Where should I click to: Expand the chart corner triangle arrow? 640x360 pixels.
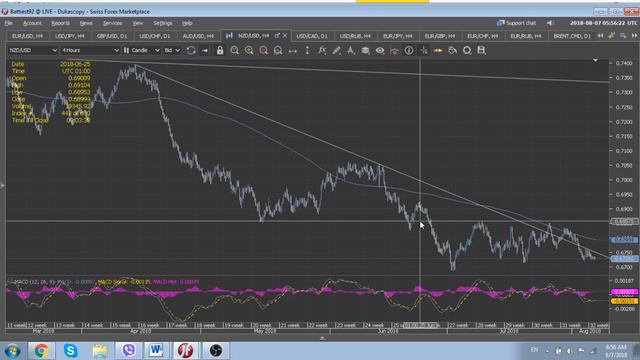tap(595, 60)
